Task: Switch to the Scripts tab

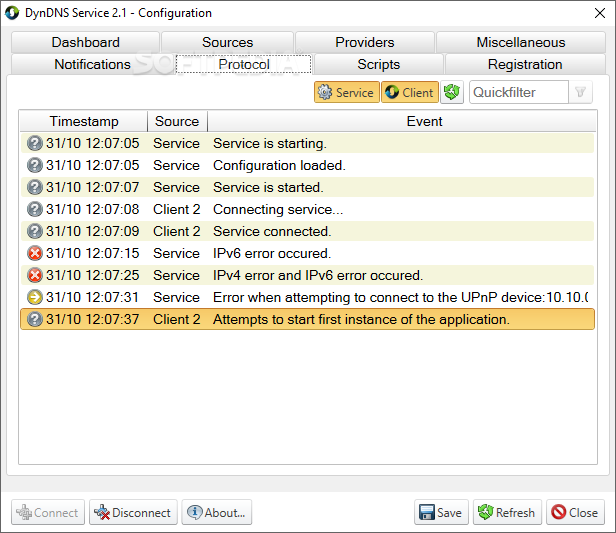Action: tap(378, 64)
